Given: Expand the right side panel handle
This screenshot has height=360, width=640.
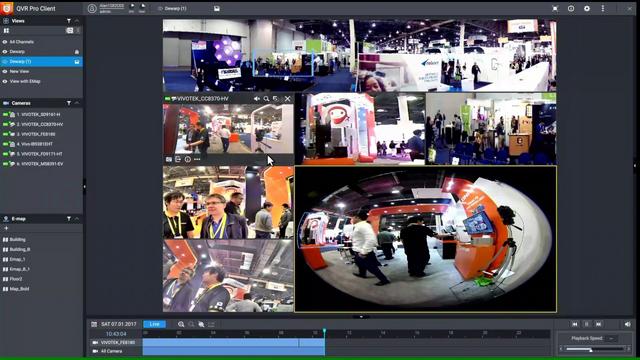Looking at the screenshot, I should (635, 165).
